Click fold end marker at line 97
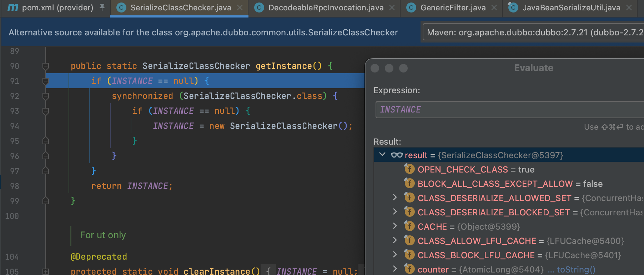Viewport: 644px width, 275px height. 46,171
